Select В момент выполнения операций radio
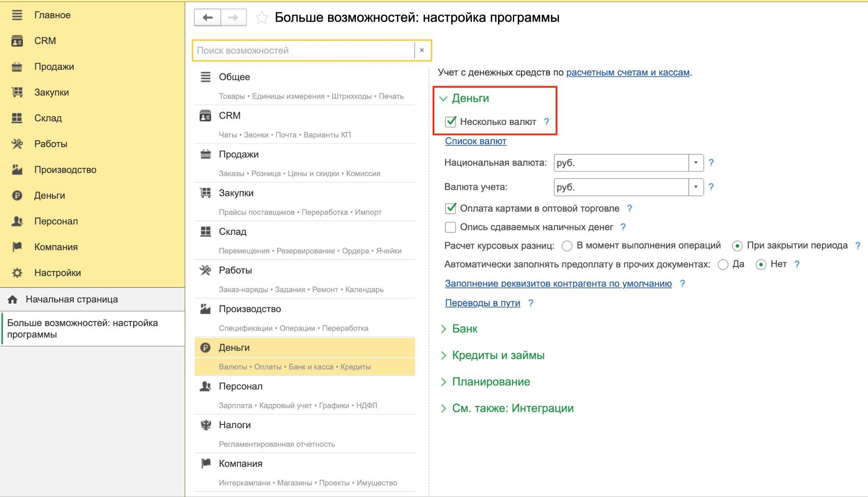Image resolution: width=868 pixels, height=497 pixels. (567, 246)
